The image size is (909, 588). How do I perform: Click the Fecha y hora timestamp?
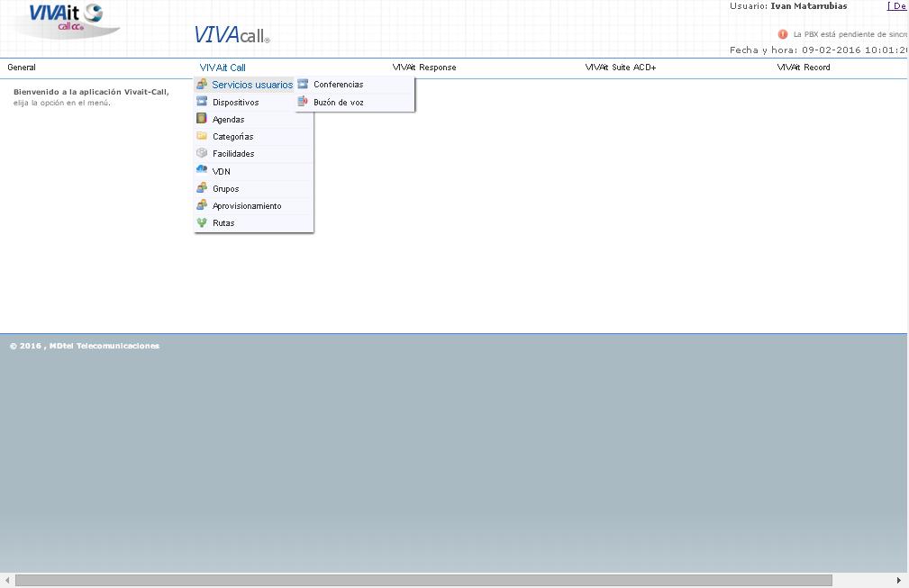pos(819,50)
